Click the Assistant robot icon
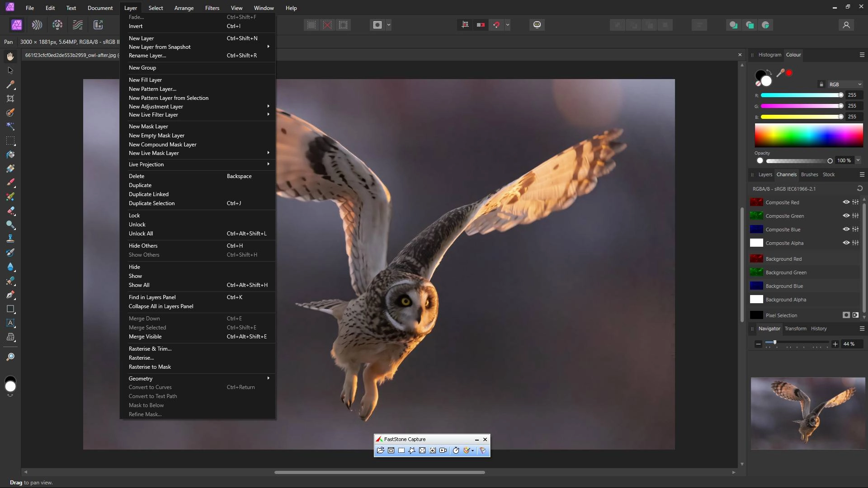 point(537,25)
